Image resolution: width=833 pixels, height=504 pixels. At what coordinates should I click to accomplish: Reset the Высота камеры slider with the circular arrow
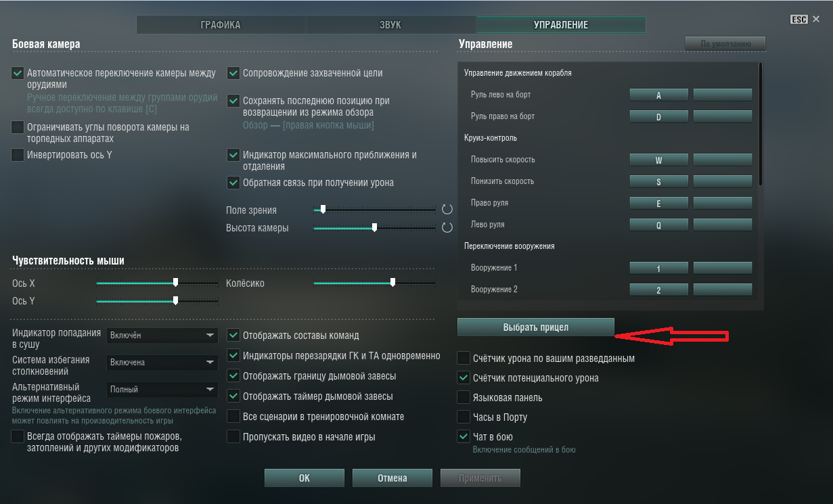pos(447,228)
